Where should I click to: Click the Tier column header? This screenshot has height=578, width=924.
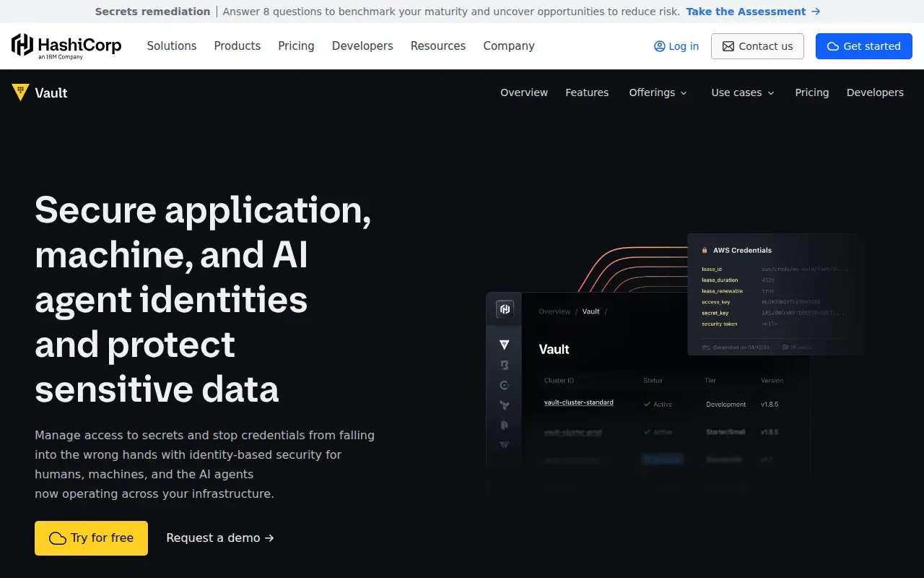point(710,380)
